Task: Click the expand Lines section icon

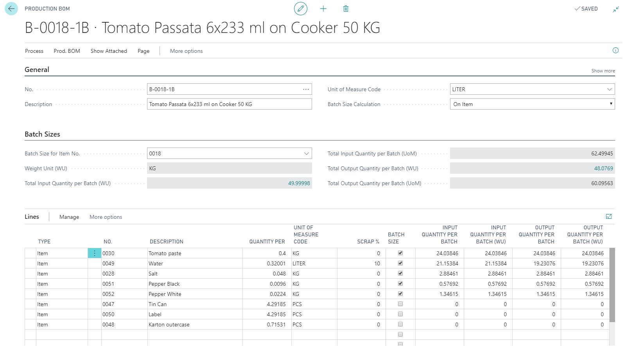Action: pos(608,216)
